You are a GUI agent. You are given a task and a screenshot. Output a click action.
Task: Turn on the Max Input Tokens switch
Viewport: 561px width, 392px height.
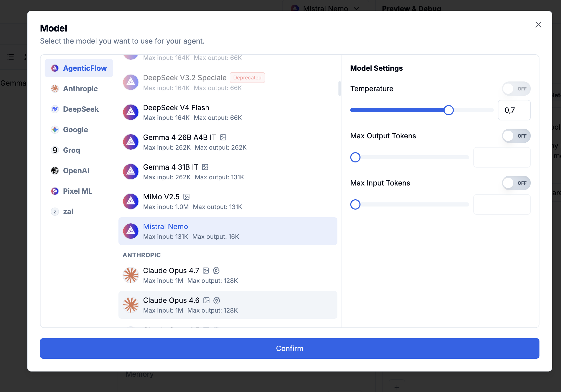click(x=516, y=183)
